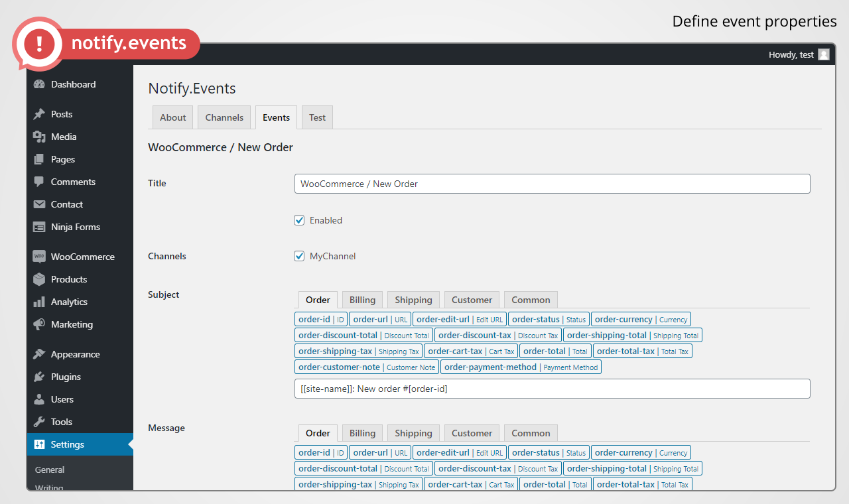Insert order-payment-method tag in Subject
This screenshot has width=849, height=504.
pos(521,367)
